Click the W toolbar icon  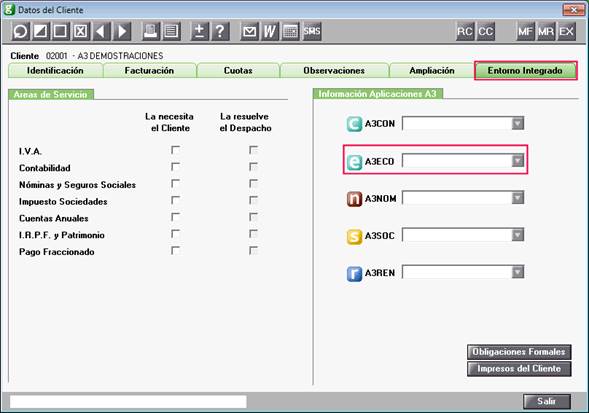point(270,31)
